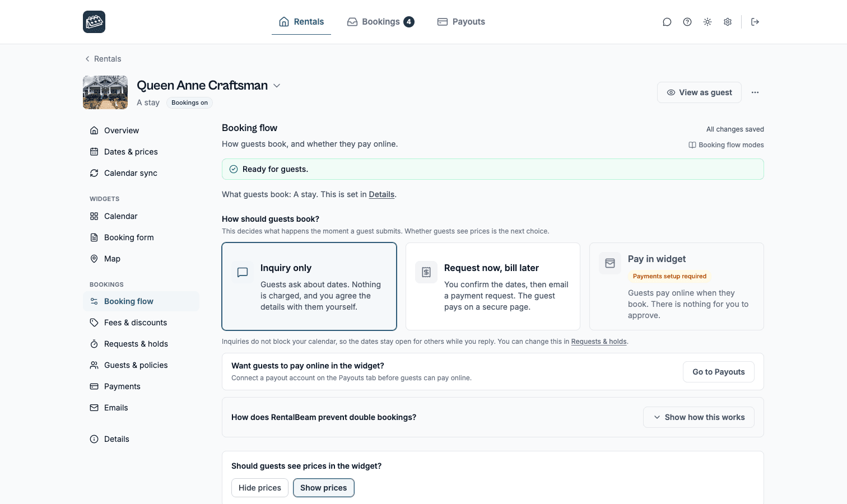847x504 pixels.
Task: Click the Pay in widget card icon
Action: tap(610, 263)
